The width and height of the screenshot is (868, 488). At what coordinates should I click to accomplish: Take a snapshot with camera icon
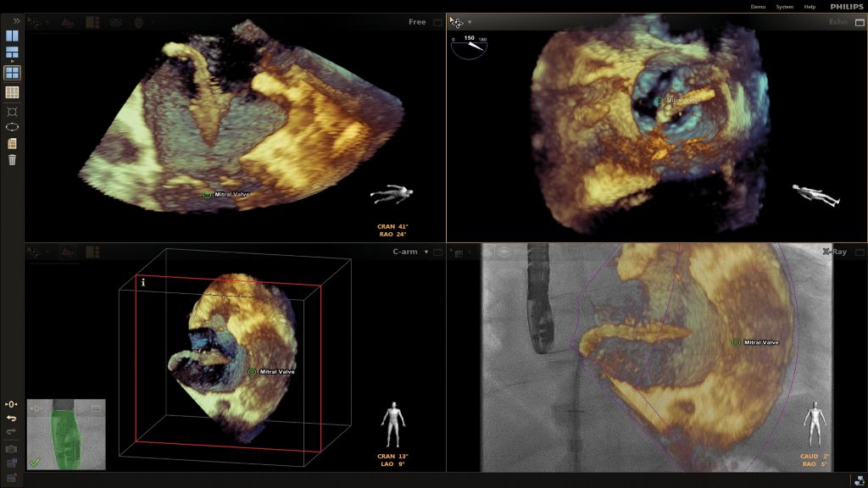[11, 449]
